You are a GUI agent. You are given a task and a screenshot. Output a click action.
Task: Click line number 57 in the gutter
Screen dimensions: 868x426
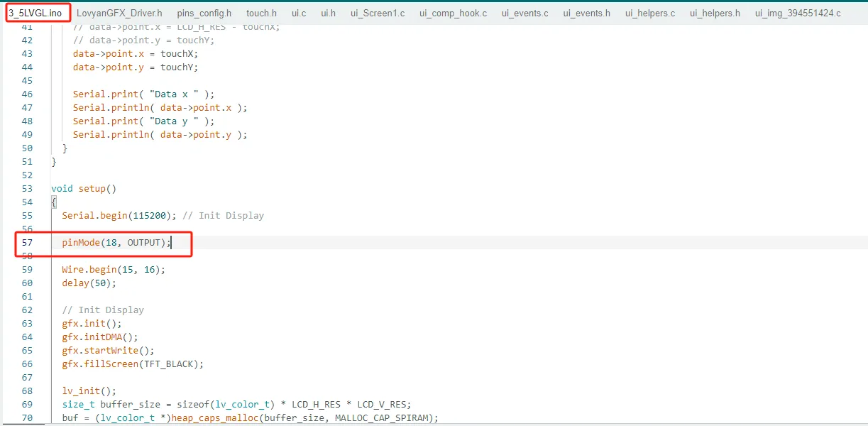coord(27,243)
